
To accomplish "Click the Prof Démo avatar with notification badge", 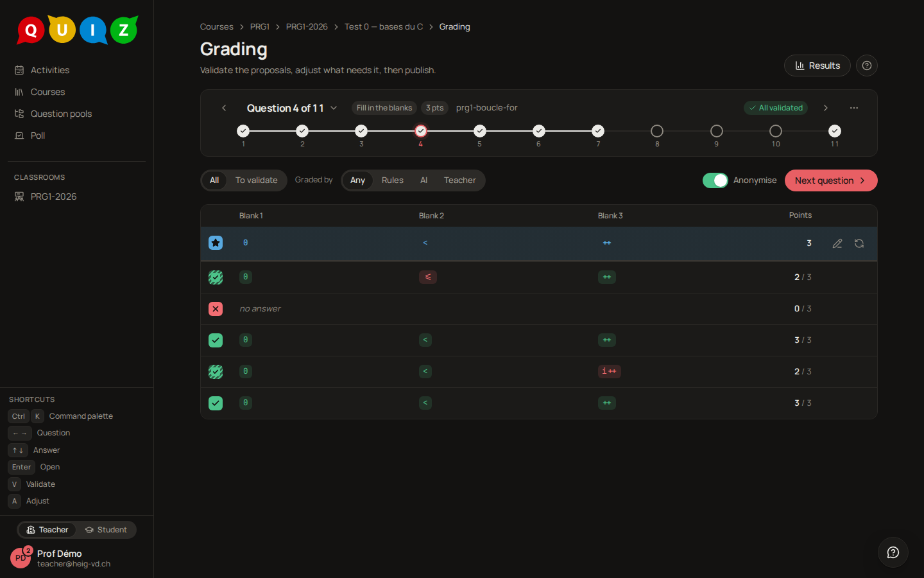I will coord(21,557).
